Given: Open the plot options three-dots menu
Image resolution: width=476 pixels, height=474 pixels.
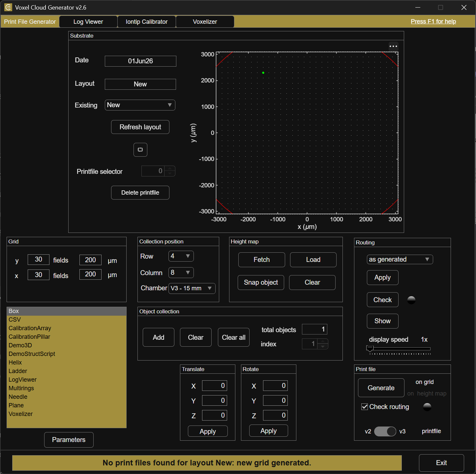Looking at the screenshot, I should (x=393, y=46).
